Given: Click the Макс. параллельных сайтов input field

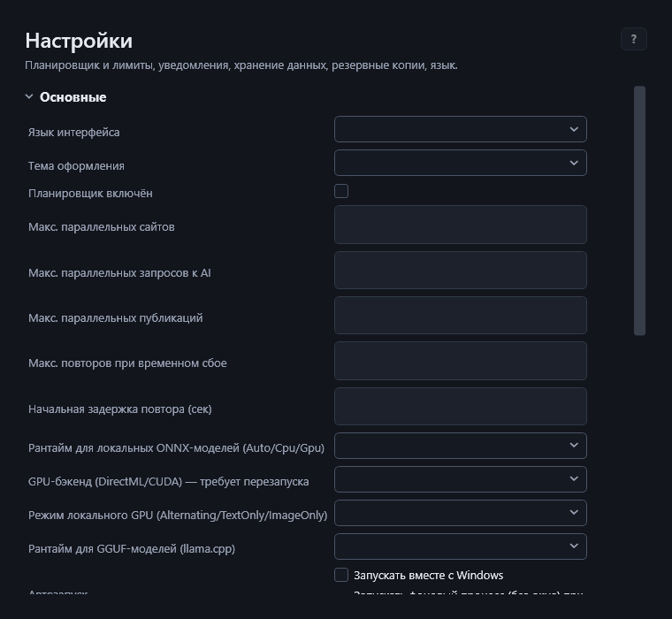Looking at the screenshot, I should [x=461, y=225].
